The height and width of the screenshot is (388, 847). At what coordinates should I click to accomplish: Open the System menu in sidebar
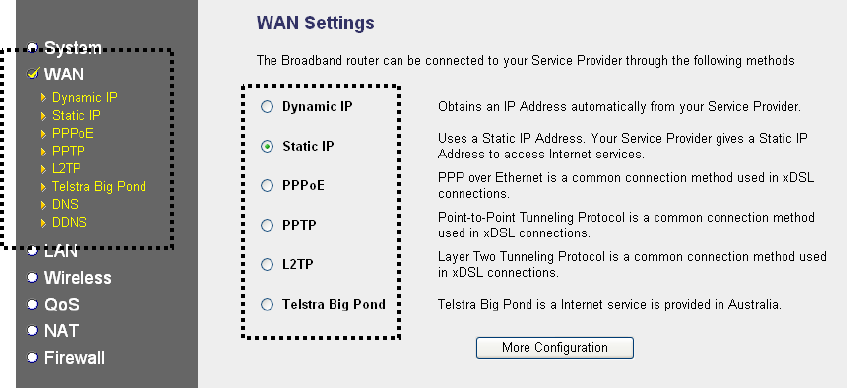click(x=72, y=48)
